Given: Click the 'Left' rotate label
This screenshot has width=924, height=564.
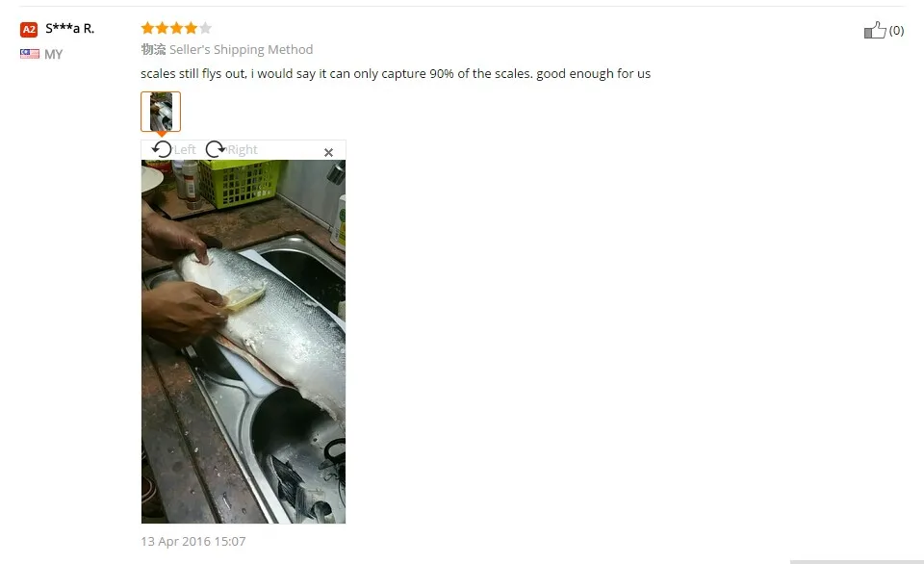Looking at the screenshot, I should pyautogui.click(x=185, y=150).
